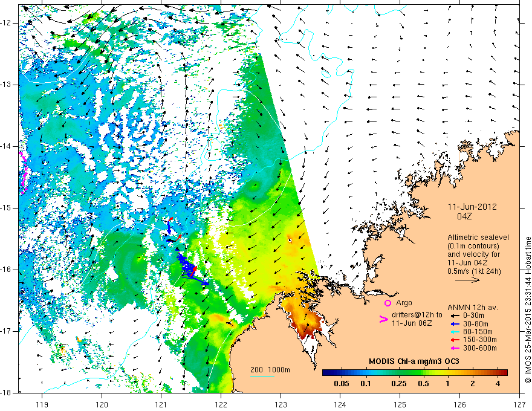Click longitude axis label 121

[161, 404]
